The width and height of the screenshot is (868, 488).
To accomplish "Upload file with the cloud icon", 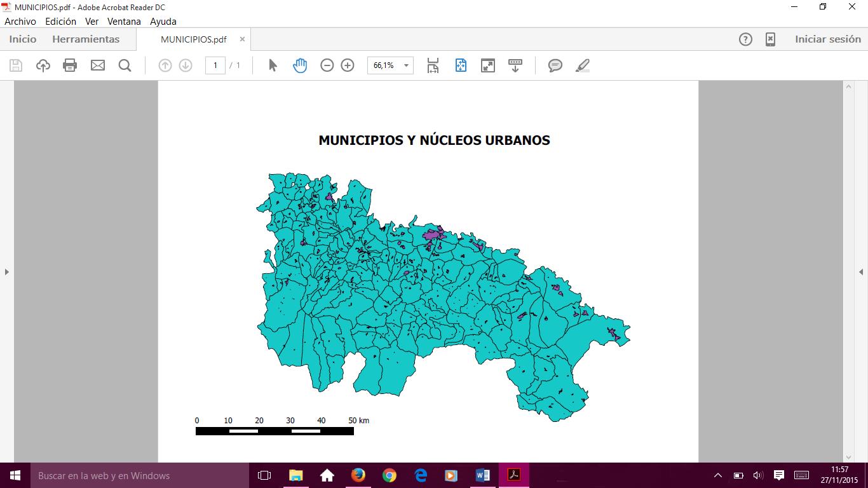I will 43,65.
